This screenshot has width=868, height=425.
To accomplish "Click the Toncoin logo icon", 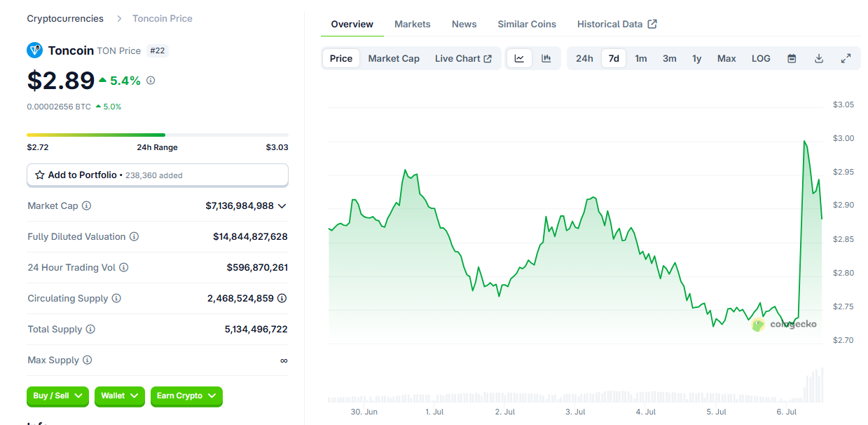I will (x=35, y=50).
